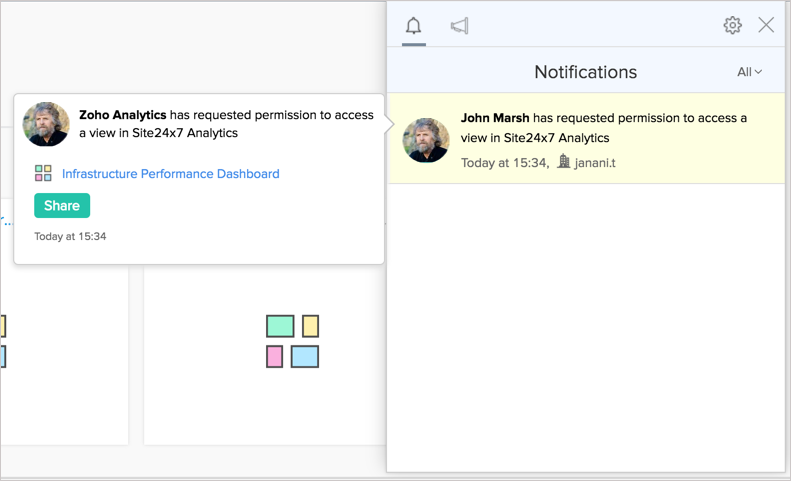
Task: Click the building icon next to janani.t
Action: tap(563, 162)
